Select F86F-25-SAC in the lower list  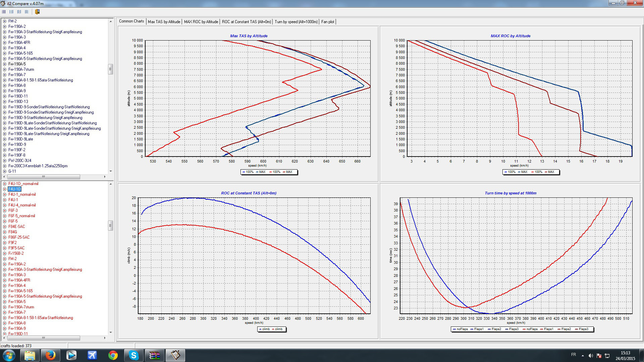click(19, 237)
